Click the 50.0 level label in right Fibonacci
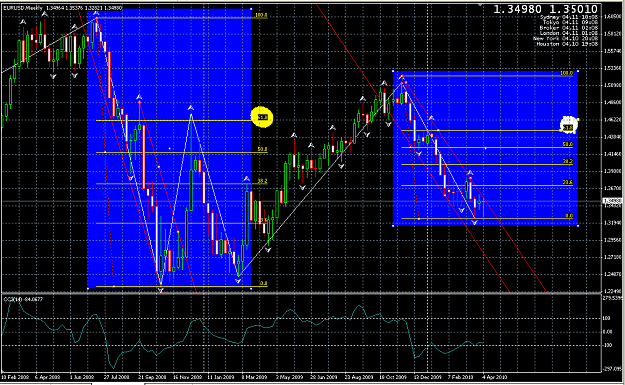Image resolution: width=625 pixels, height=385 pixels. tap(568, 144)
